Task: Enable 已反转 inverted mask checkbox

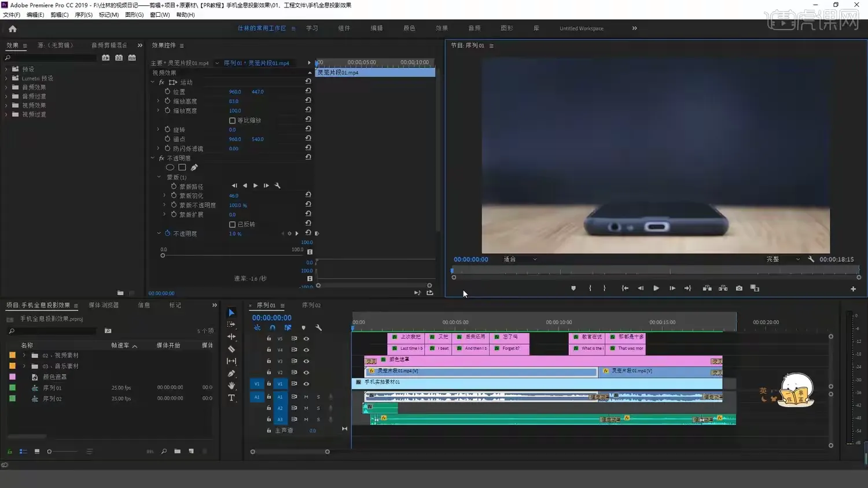Action: pos(232,224)
